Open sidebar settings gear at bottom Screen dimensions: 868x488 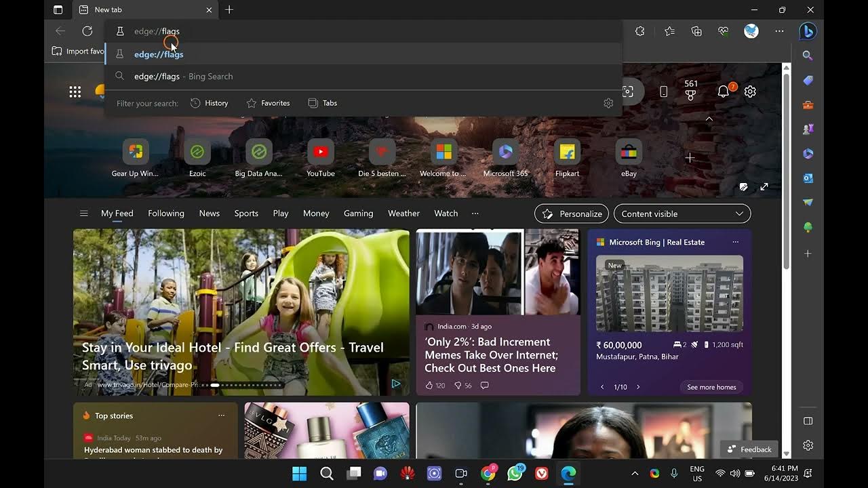(808, 445)
